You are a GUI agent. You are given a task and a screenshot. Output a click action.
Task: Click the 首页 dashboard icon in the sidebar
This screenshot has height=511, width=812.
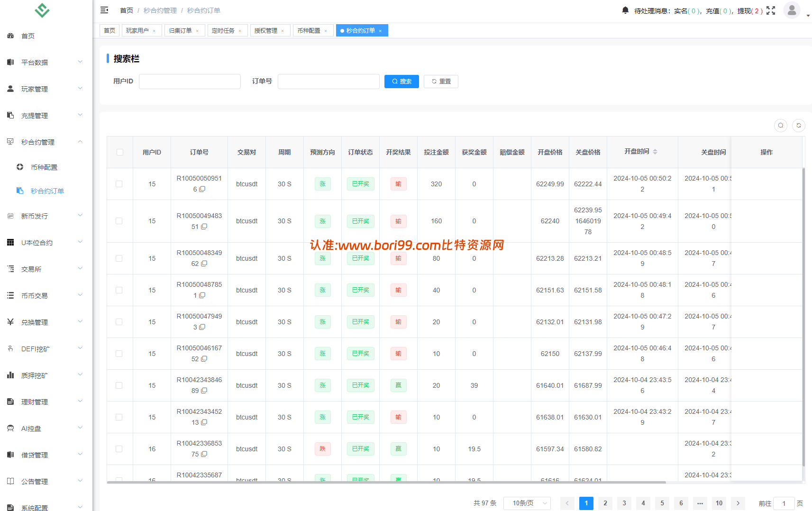(x=10, y=36)
